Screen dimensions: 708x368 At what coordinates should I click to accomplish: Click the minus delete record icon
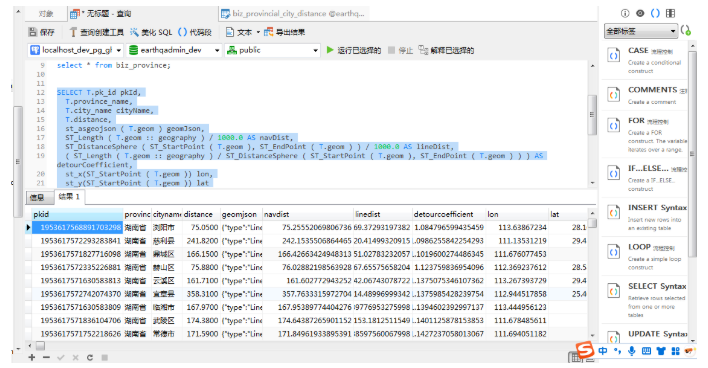47,358
